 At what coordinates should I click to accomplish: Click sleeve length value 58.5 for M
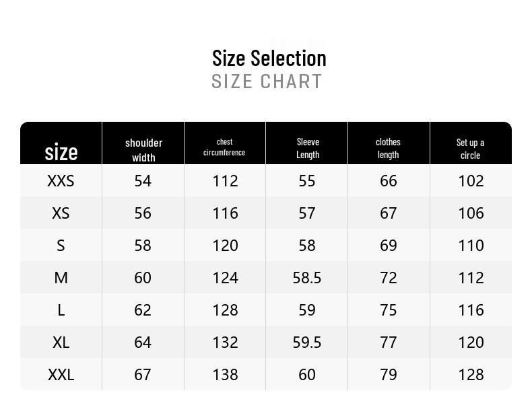(307, 278)
